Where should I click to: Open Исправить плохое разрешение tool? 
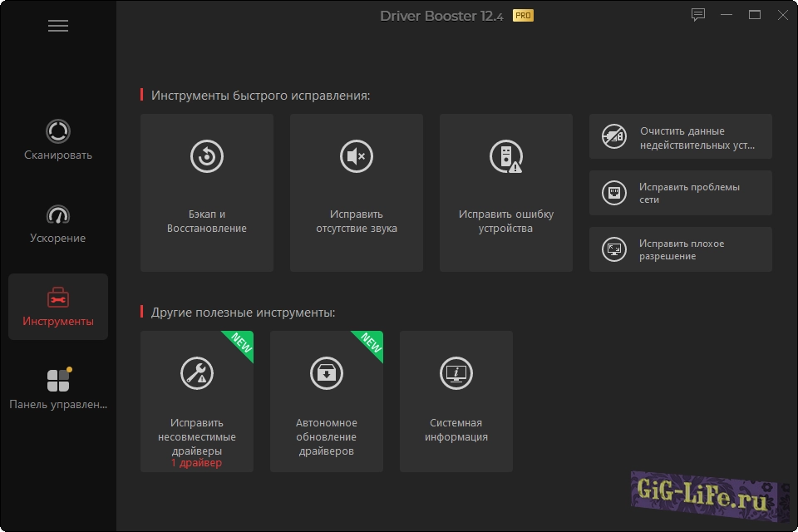(x=681, y=249)
